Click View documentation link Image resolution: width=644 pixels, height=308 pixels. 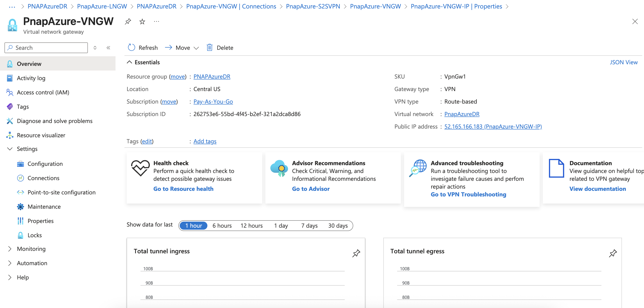[x=597, y=189]
